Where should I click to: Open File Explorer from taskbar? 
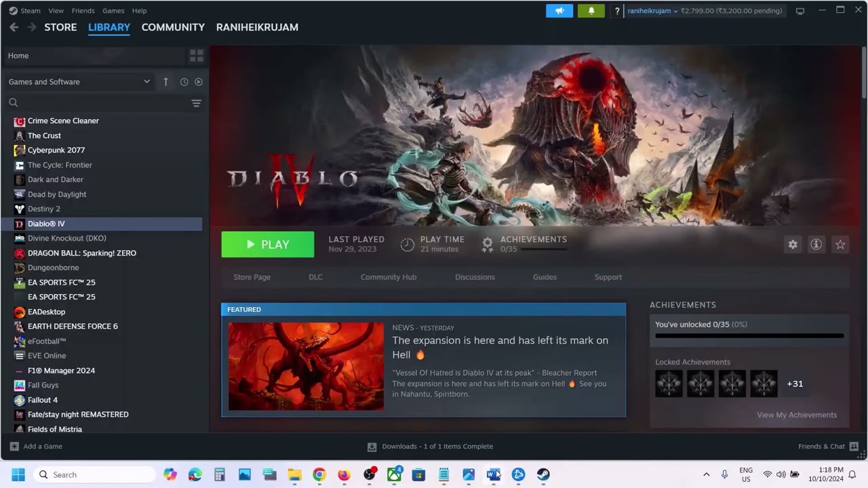pos(294,474)
